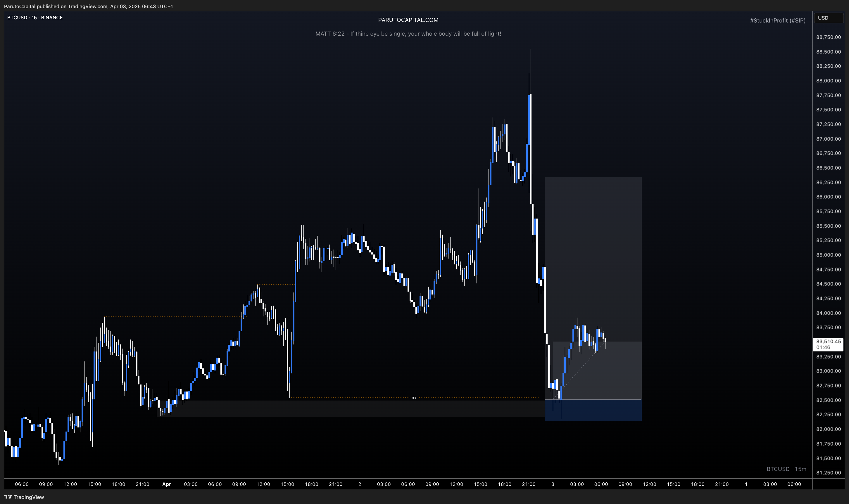The image size is (849, 504).
Task: Click the MATT 6:22 quote text
Action: 408,34
